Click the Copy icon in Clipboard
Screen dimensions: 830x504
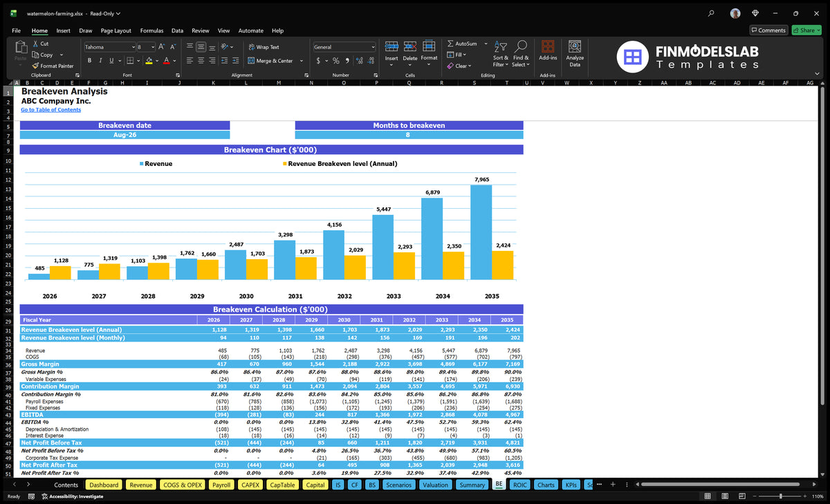[35, 55]
